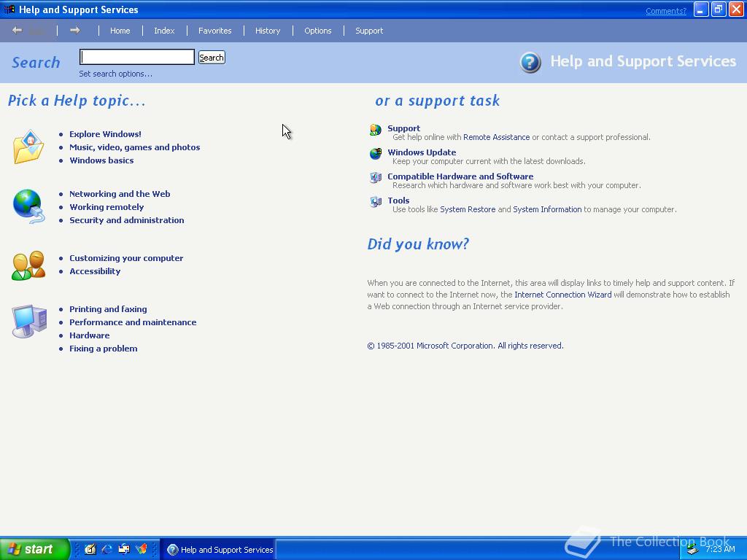Viewport: 747px width, 560px height.
Task: Open the Internet Connection Wizard link
Action: (x=563, y=295)
